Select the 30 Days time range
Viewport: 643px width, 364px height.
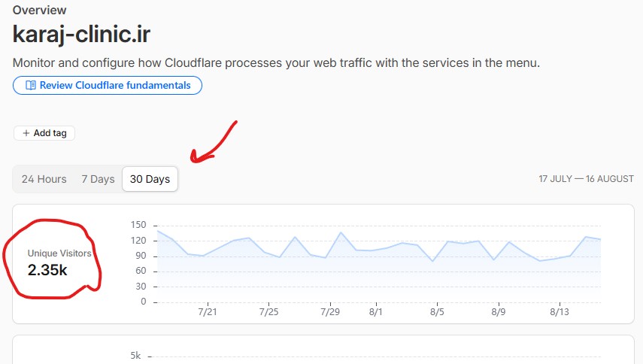(150, 179)
